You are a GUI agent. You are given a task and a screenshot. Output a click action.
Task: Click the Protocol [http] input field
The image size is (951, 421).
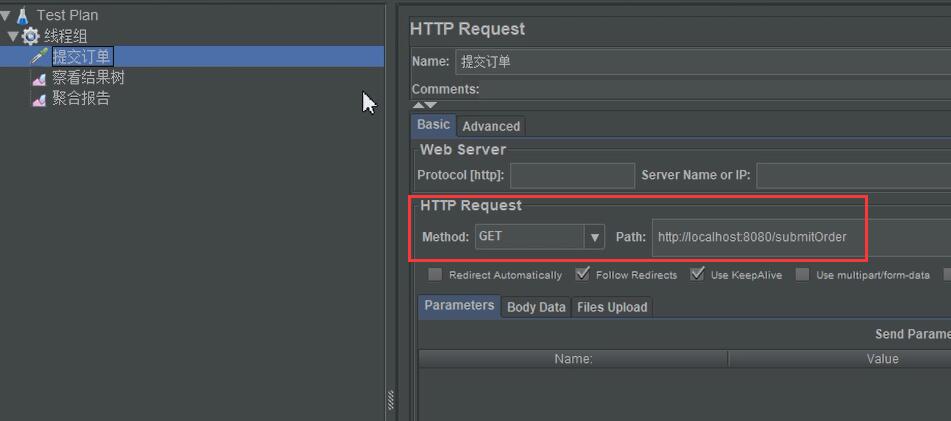572,175
